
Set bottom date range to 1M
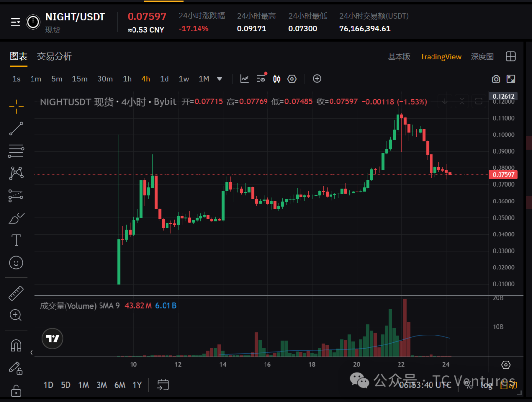pos(83,385)
